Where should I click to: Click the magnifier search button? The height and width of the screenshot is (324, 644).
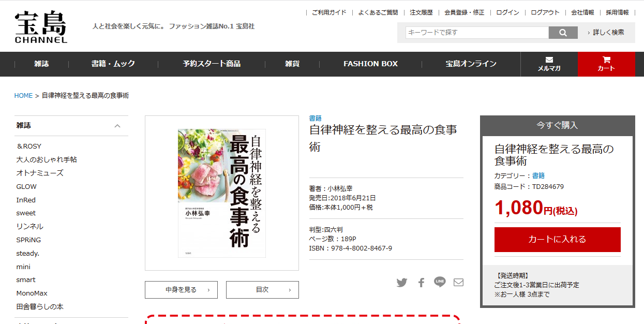click(x=563, y=33)
